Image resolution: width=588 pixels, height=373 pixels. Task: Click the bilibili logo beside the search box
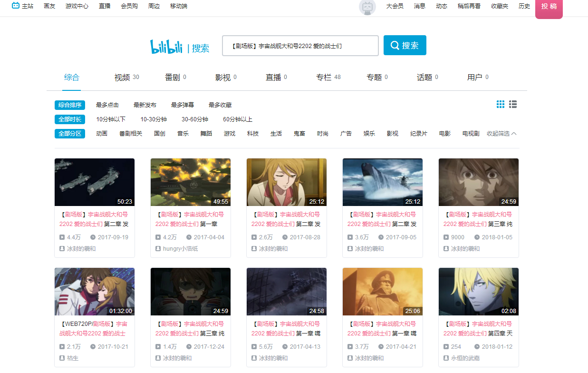pos(166,47)
